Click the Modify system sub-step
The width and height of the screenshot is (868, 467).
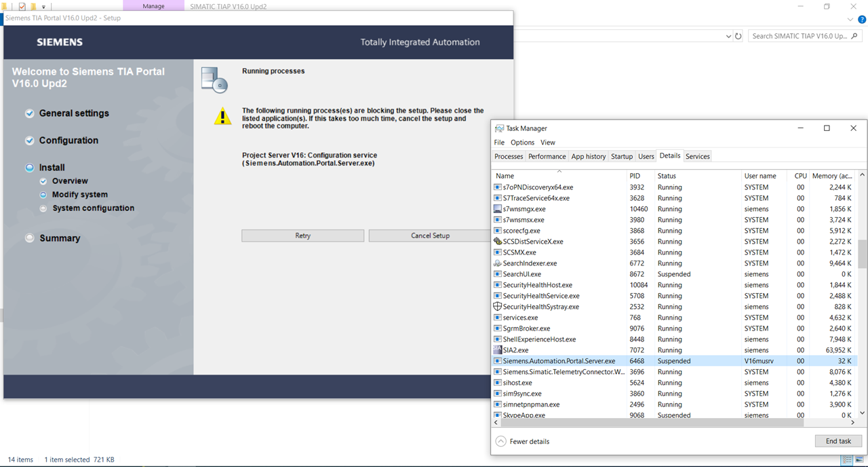pyautogui.click(x=80, y=195)
